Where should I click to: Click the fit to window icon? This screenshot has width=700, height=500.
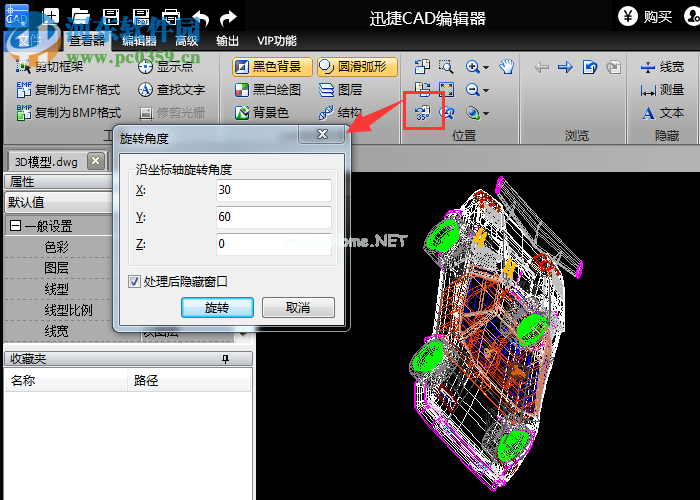coord(446,90)
